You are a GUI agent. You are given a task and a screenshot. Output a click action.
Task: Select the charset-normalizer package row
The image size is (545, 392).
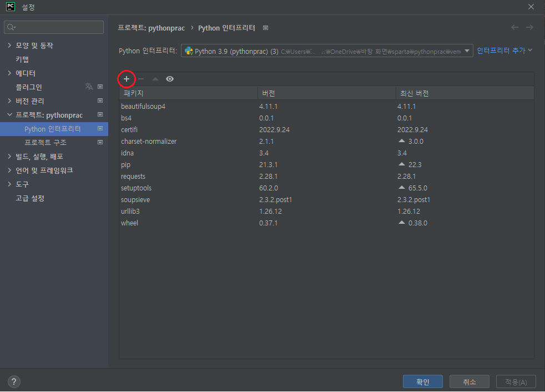326,141
